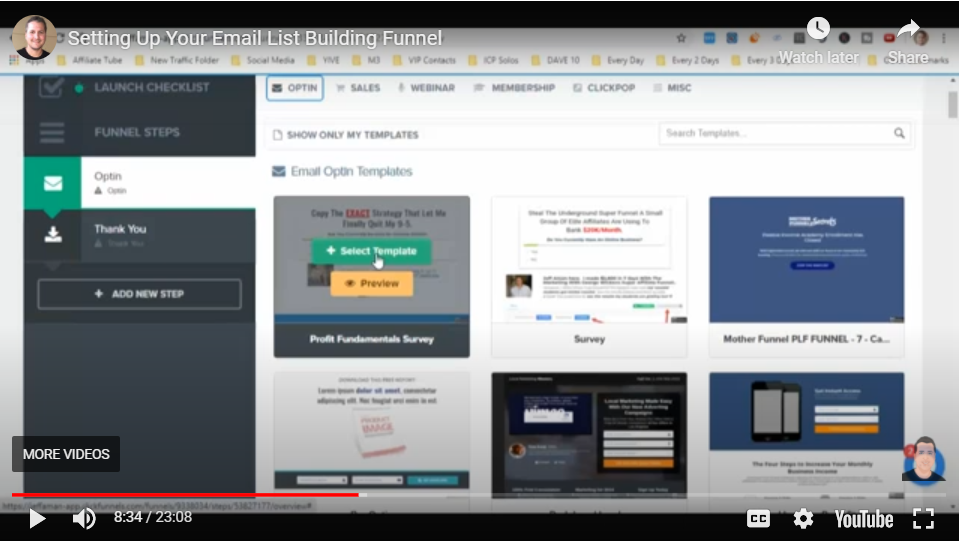
Task: Enter fullscreen mode
Action: 923,518
